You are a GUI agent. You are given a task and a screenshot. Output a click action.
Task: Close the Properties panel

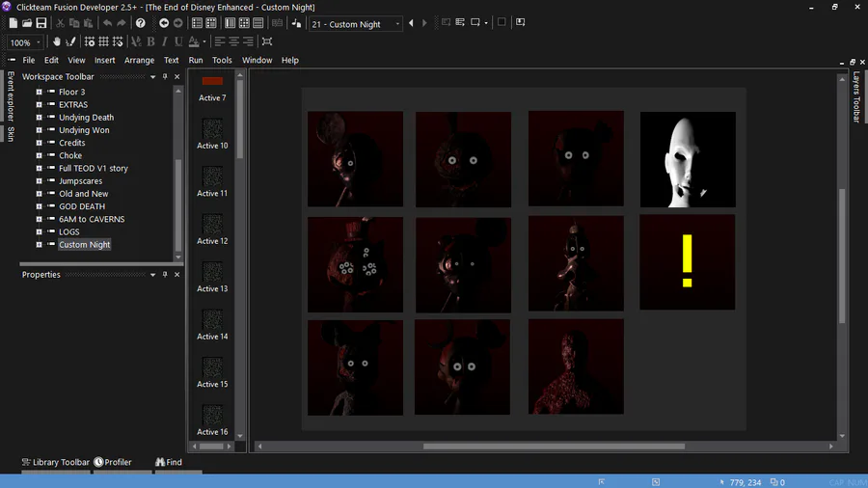click(177, 275)
